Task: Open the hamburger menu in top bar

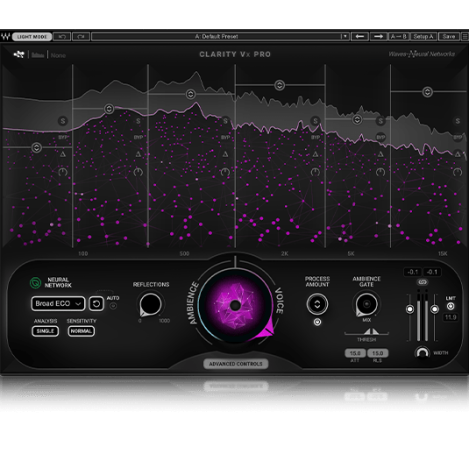Action: 465,36
